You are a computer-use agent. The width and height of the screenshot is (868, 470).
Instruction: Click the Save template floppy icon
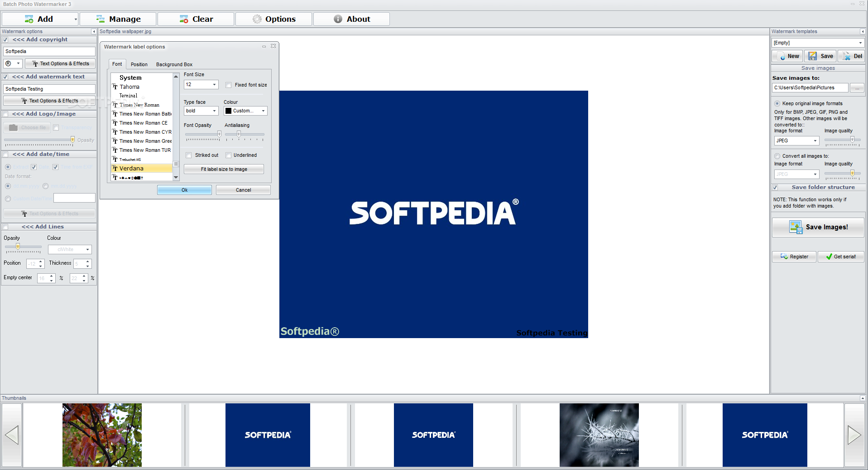pos(813,56)
